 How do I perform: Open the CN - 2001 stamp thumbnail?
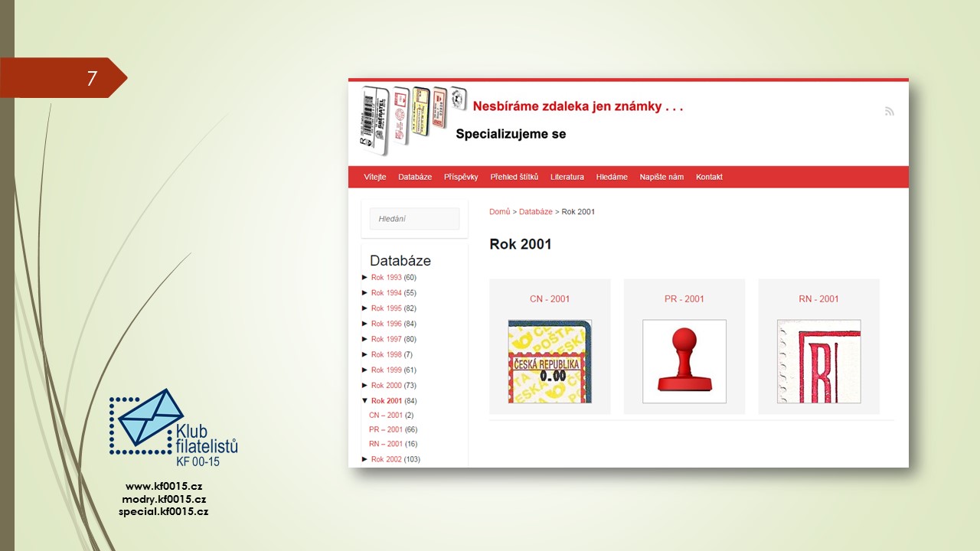pyautogui.click(x=550, y=361)
